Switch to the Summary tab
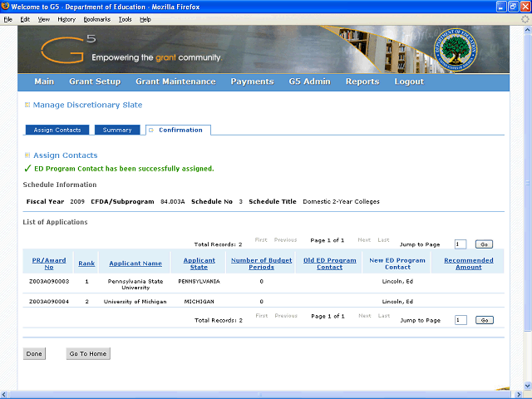The width and height of the screenshot is (532, 399). (x=117, y=131)
